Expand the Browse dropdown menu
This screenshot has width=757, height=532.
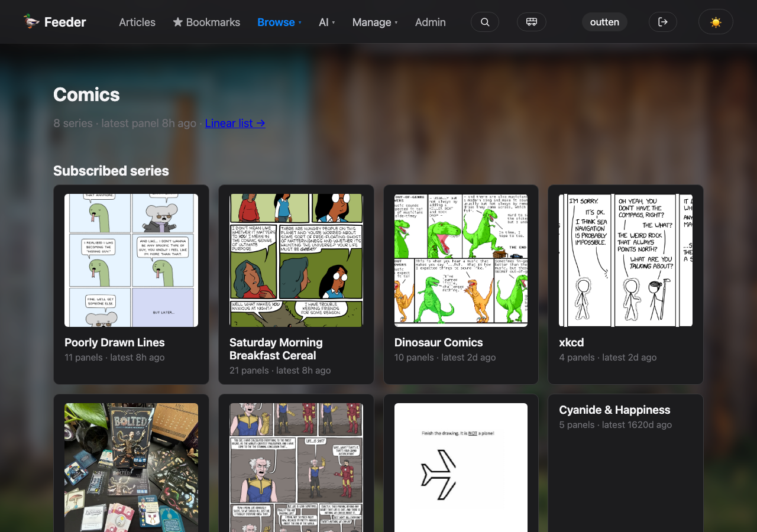coord(279,22)
